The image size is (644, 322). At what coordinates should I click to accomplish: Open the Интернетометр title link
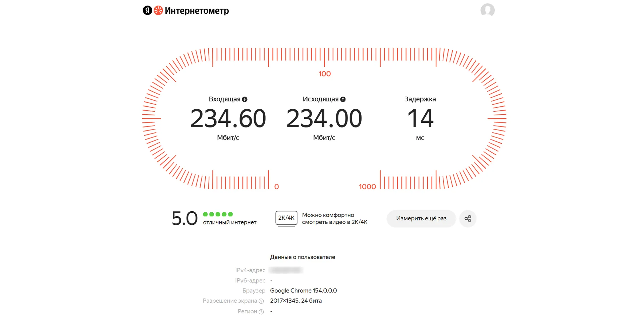coord(197,11)
